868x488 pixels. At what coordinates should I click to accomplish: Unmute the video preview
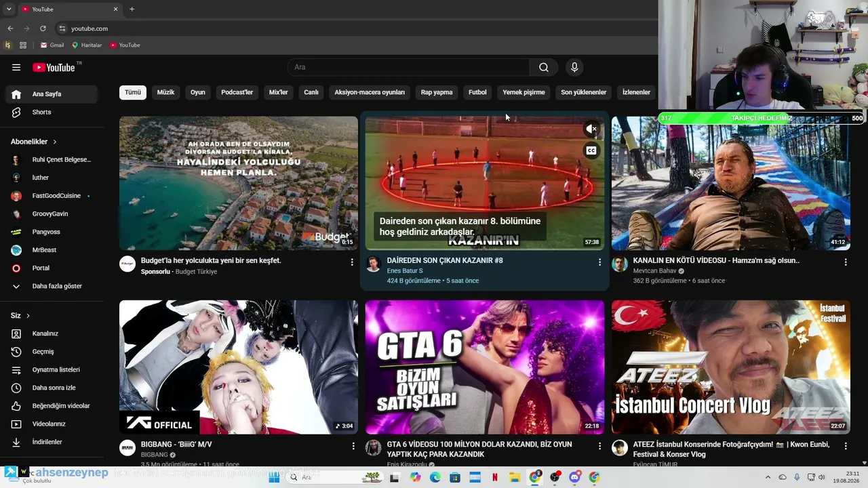pos(591,129)
